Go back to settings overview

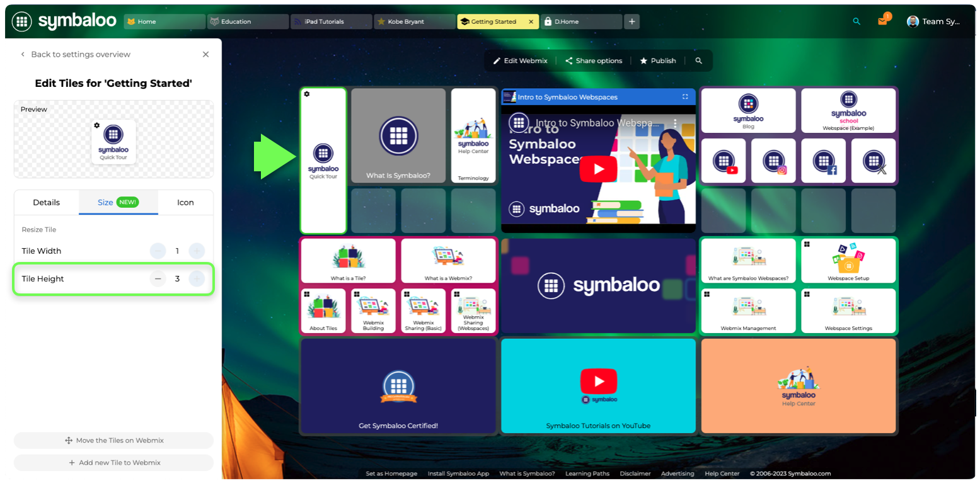pyautogui.click(x=75, y=54)
